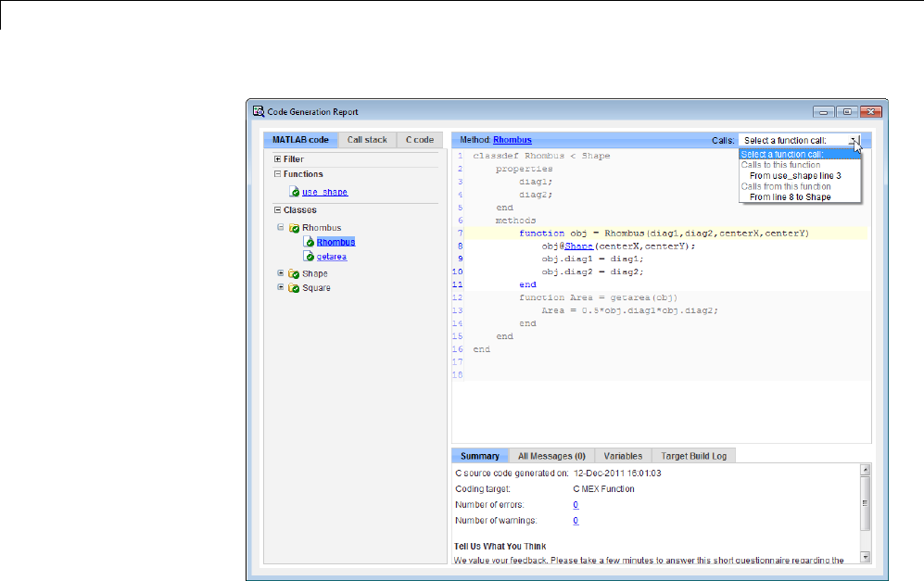This screenshot has width=924, height=581.
Task: Click the Rhombus method file icon
Action: point(309,242)
